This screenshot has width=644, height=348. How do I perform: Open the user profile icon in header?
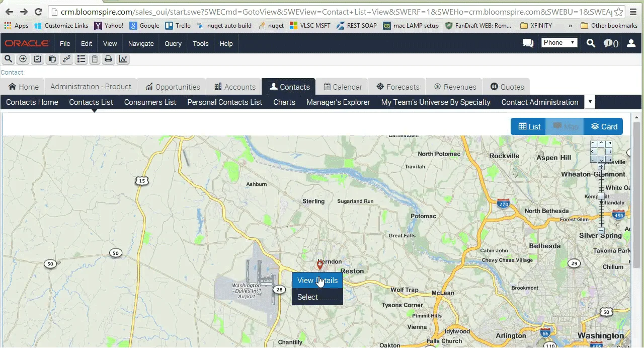click(x=631, y=43)
